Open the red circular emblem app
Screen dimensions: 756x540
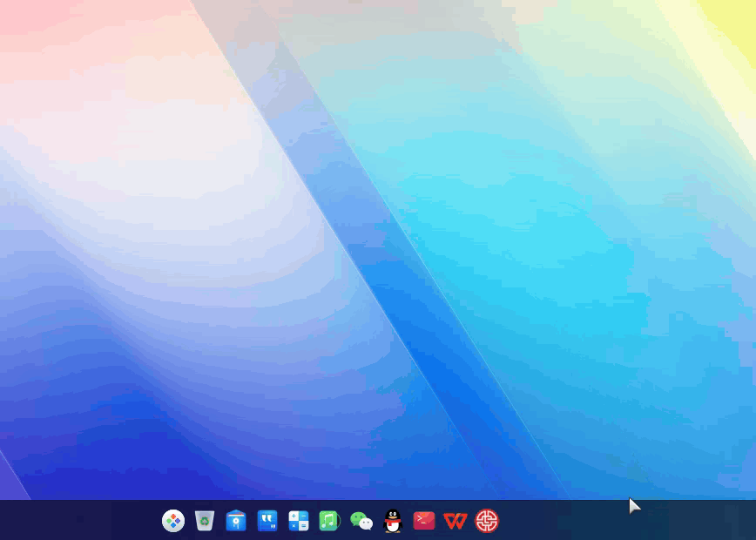[487, 521]
